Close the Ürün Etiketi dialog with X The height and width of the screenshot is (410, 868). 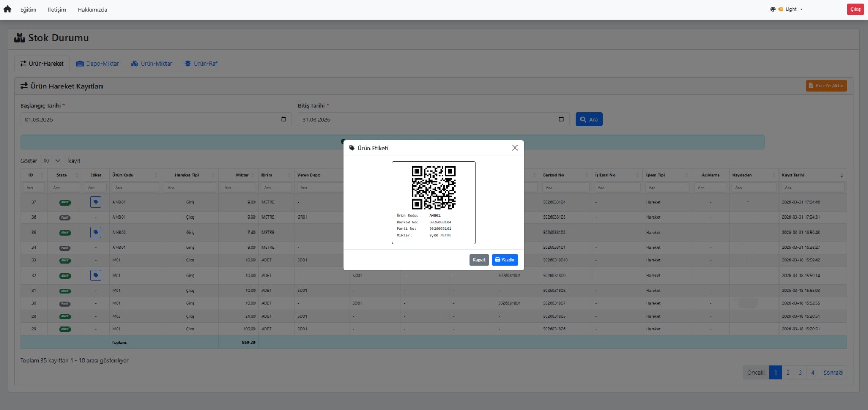click(515, 148)
